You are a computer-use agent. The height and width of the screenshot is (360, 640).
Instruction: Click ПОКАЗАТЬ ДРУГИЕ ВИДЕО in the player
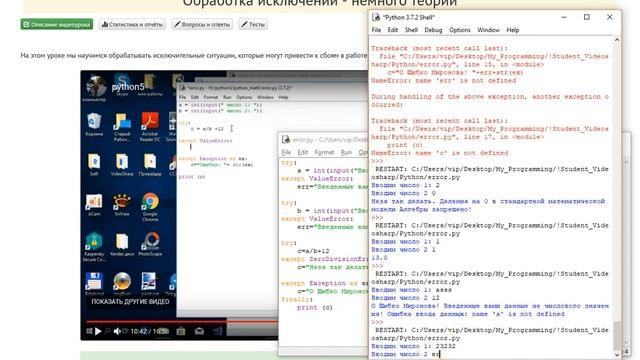click(x=130, y=302)
